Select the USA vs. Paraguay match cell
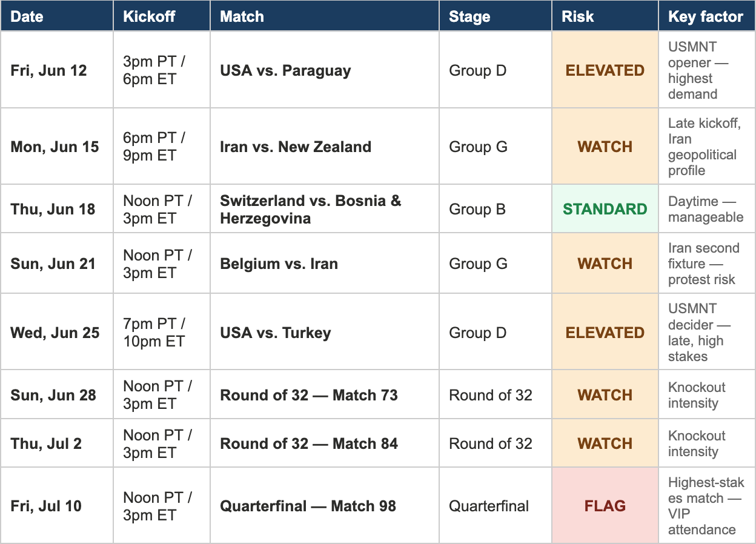Viewport: 756px width, 544px height. (325, 70)
